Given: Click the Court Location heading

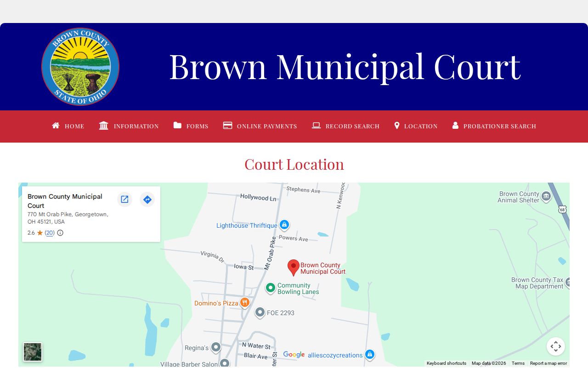Looking at the screenshot, I should pos(294,164).
